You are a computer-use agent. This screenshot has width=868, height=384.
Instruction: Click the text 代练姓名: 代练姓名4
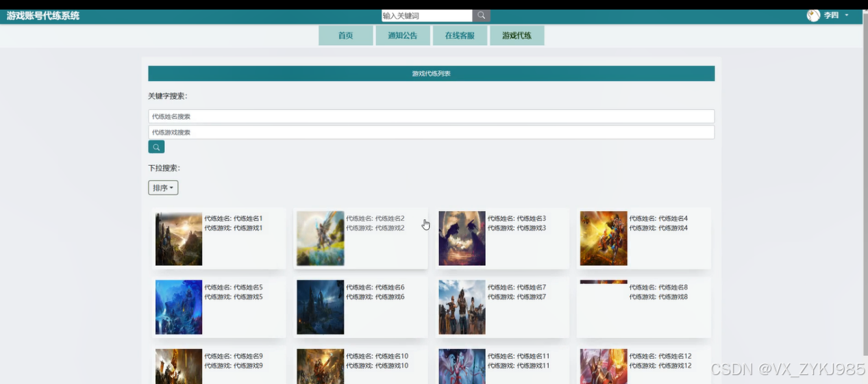point(659,219)
